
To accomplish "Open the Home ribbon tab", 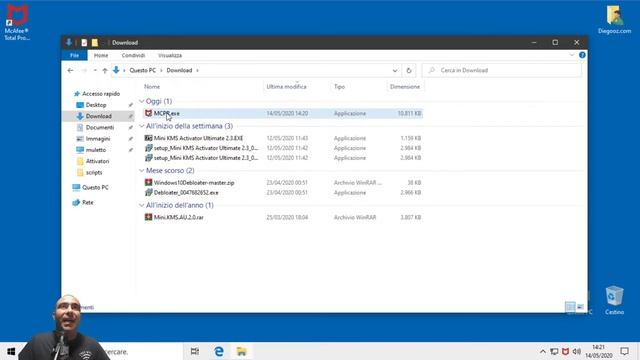I will (101, 55).
